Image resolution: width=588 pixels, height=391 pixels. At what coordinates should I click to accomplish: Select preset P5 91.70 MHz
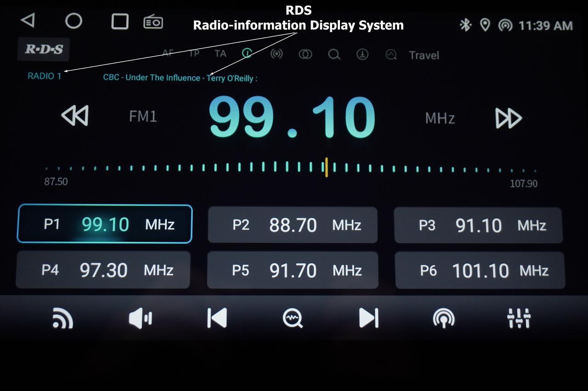(293, 270)
